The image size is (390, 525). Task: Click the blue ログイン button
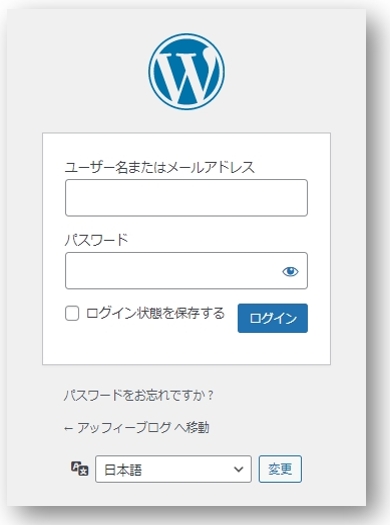pyautogui.click(x=272, y=318)
